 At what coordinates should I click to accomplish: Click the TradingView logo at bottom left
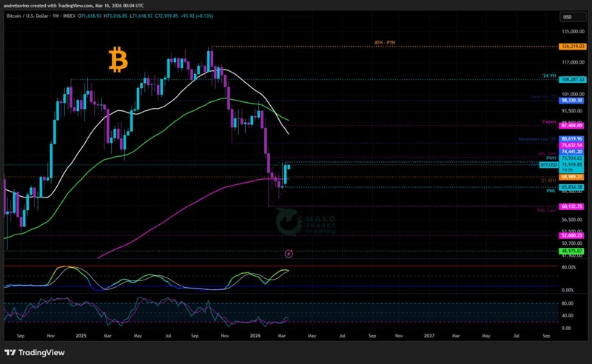(x=36, y=351)
